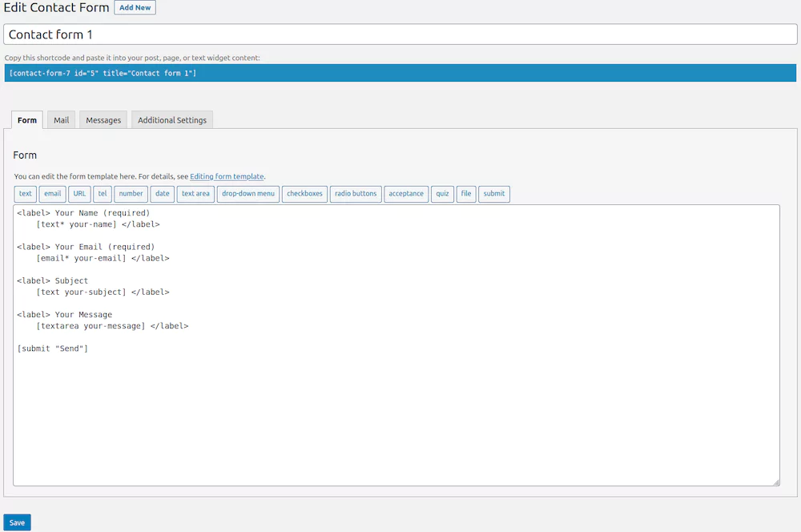Switch to the Mail tab
Image resolution: width=801 pixels, height=532 pixels.
coord(62,120)
